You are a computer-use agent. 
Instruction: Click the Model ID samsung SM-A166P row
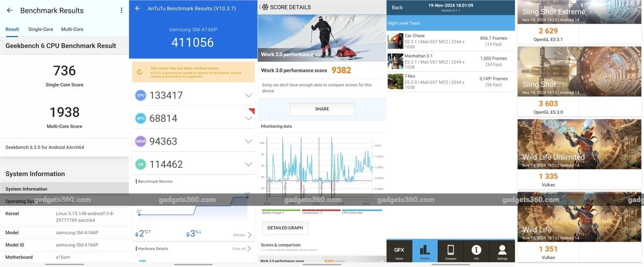point(64,244)
